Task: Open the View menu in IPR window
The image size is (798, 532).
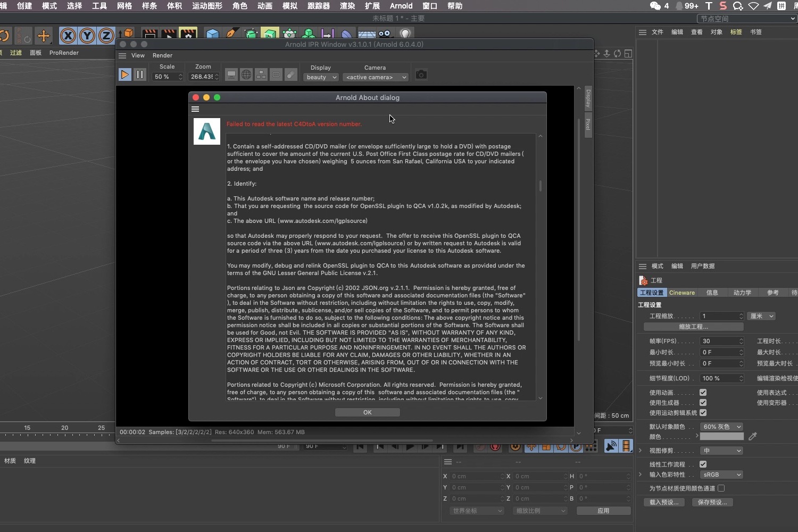Action: tap(138, 55)
